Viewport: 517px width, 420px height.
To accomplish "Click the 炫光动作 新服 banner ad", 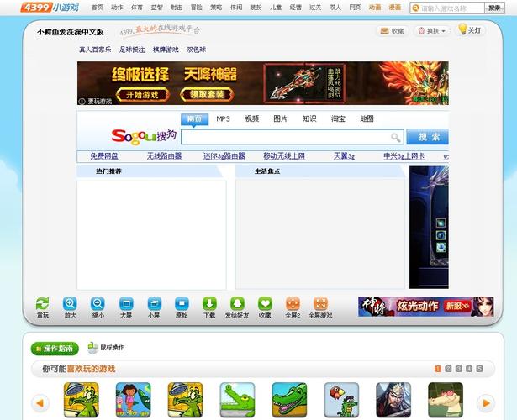I will [x=426, y=307].
